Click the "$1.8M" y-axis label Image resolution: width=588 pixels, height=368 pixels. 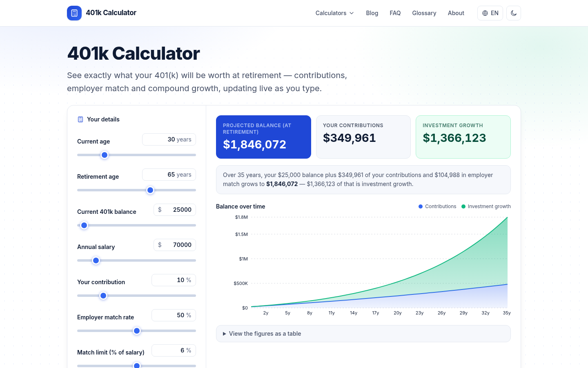point(241,217)
